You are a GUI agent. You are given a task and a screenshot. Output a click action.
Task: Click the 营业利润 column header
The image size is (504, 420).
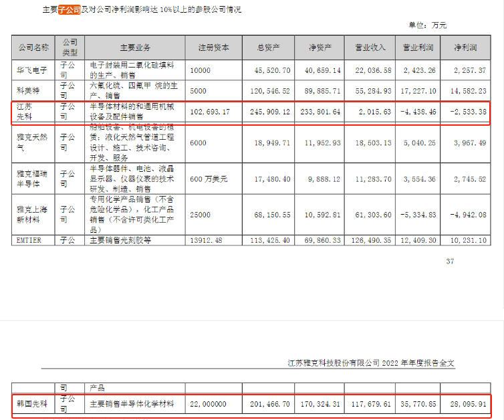point(418,47)
